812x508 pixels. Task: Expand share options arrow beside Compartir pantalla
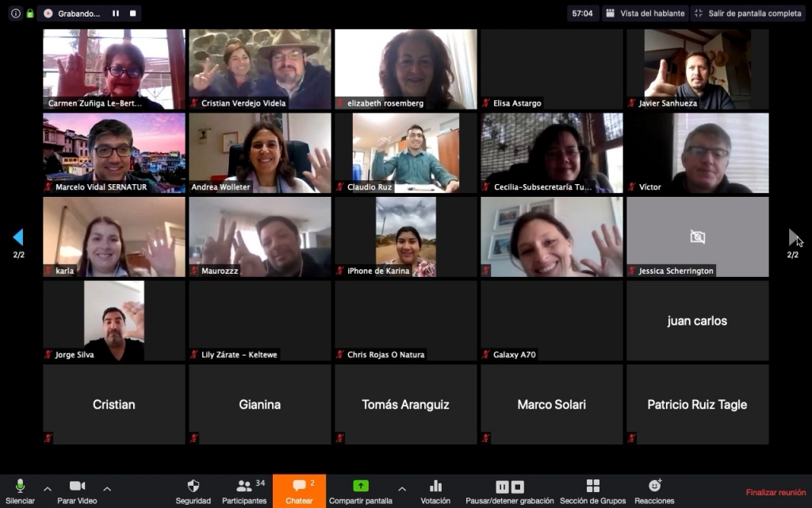pyautogui.click(x=402, y=488)
